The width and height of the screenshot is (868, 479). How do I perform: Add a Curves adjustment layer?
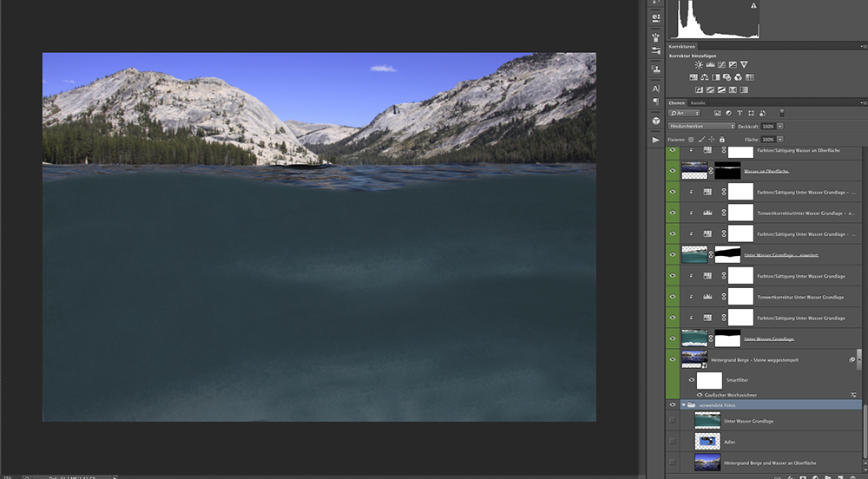pos(721,65)
